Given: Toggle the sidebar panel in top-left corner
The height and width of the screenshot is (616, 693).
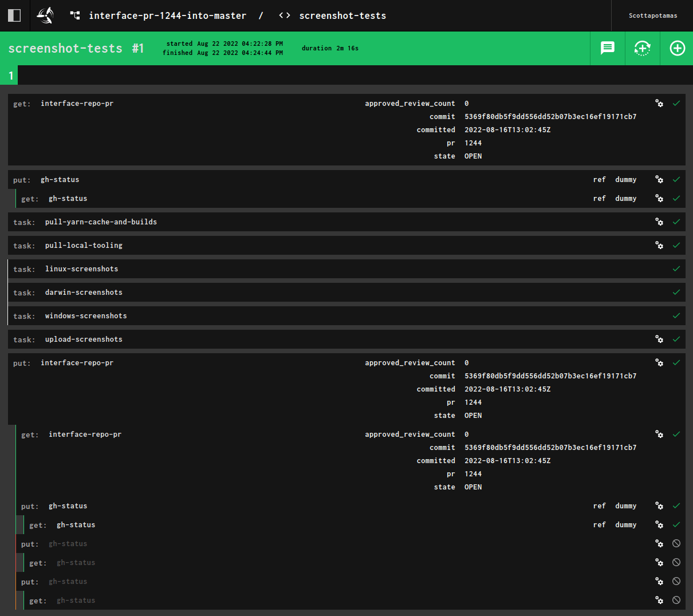Looking at the screenshot, I should tap(14, 15).
